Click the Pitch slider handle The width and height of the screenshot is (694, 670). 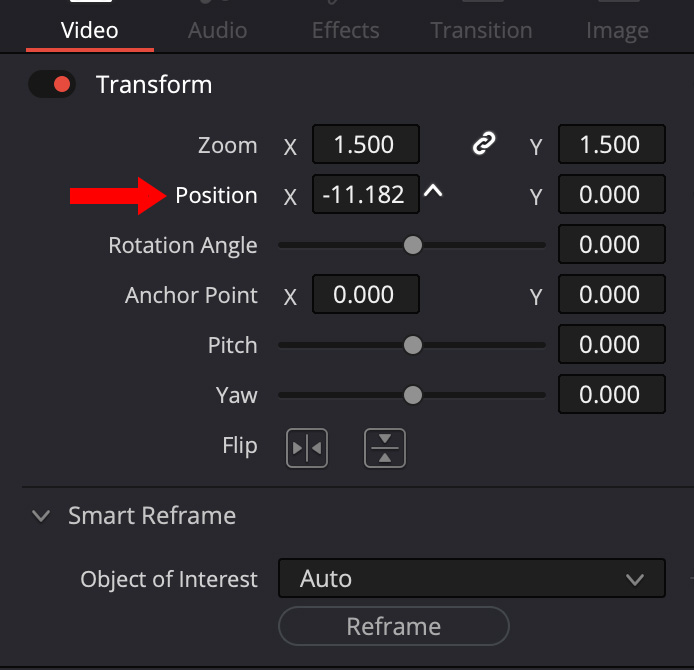pyautogui.click(x=412, y=345)
